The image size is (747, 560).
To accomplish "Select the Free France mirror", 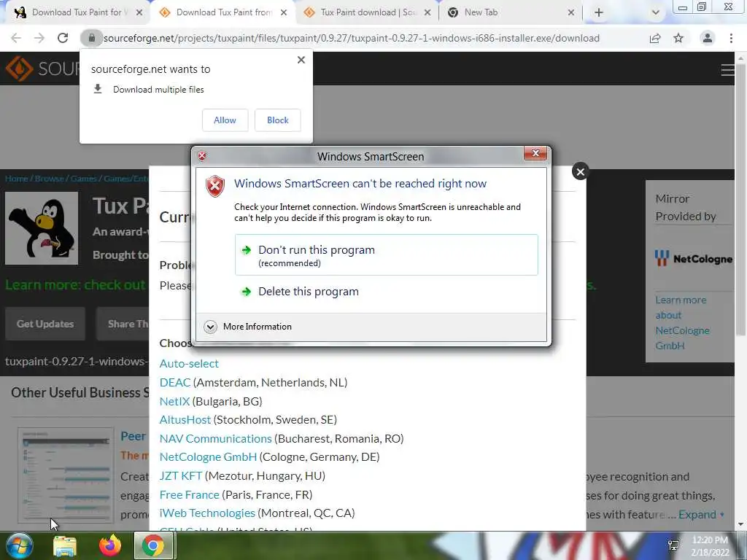I will coord(189,495).
